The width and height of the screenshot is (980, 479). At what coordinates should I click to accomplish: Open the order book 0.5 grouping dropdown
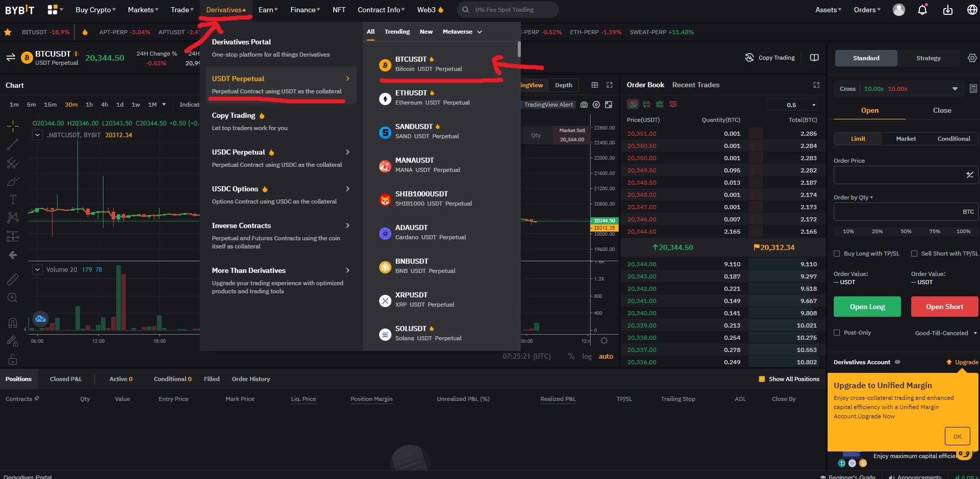pos(792,105)
